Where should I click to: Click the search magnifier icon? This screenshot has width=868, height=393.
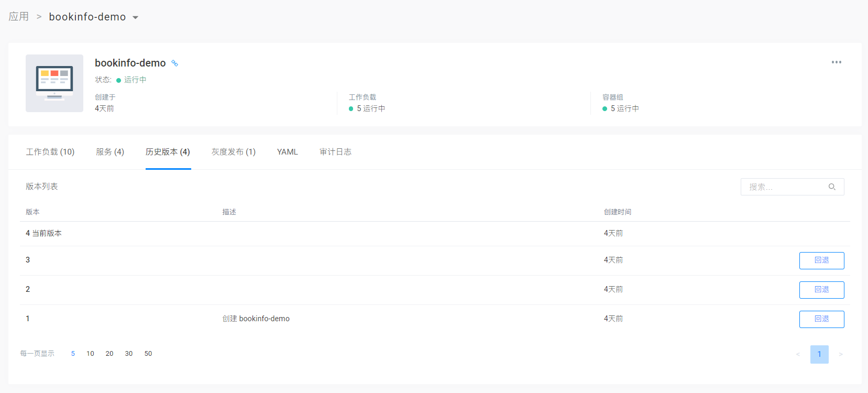[831, 187]
